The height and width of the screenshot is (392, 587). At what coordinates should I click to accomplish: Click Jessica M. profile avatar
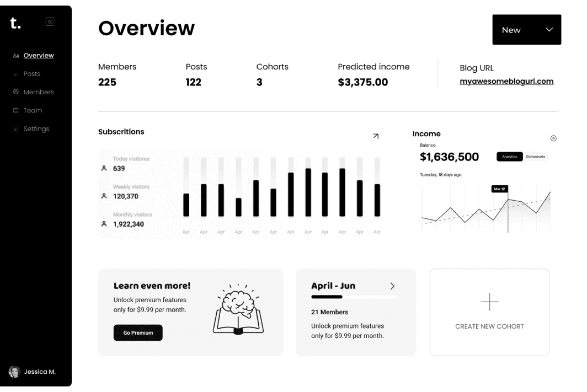[14, 372]
